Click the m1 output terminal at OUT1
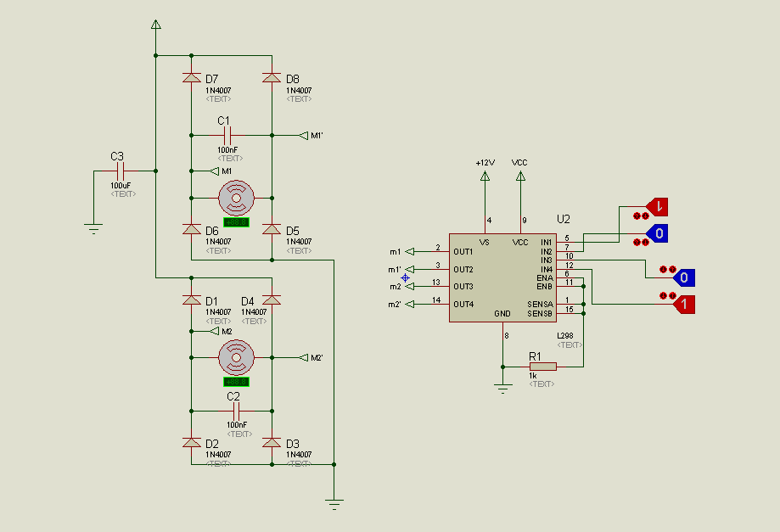The height and width of the screenshot is (532, 780). pos(411,251)
